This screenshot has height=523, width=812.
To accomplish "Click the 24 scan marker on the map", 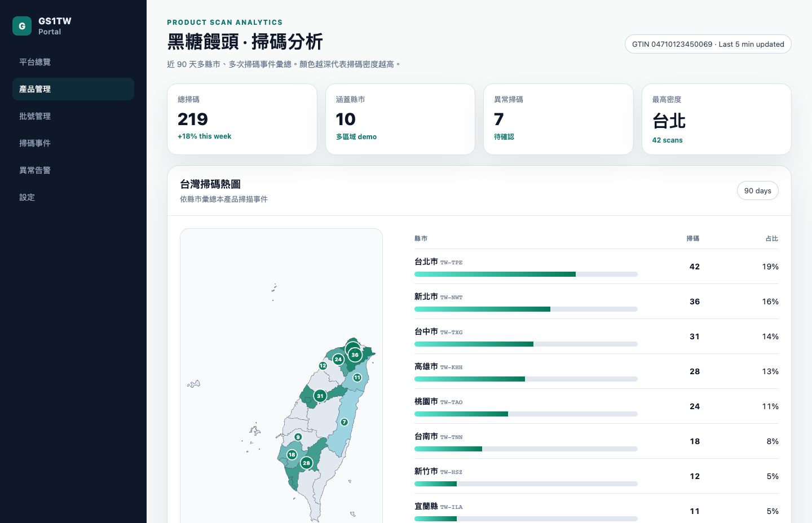I will pyautogui.click(x=338, y=359).
